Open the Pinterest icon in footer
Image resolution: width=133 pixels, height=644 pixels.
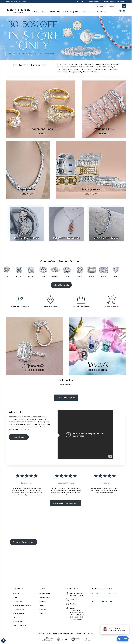click(x=99, y=602)
